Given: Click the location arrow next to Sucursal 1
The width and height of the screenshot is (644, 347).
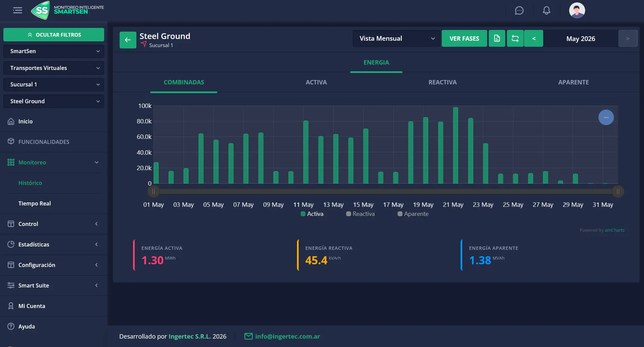Looking at the screenshot, I should pyautogui.click(x=144, y=44).
